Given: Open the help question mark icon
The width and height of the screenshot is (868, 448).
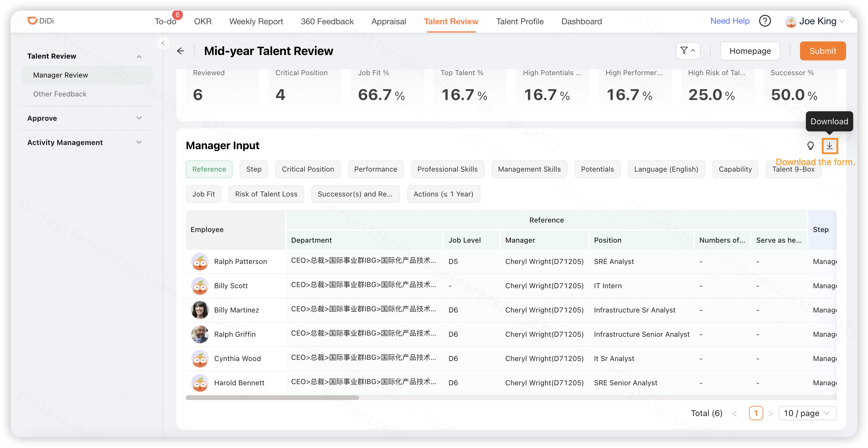Looking at the screenshot, I should point(765,21).
